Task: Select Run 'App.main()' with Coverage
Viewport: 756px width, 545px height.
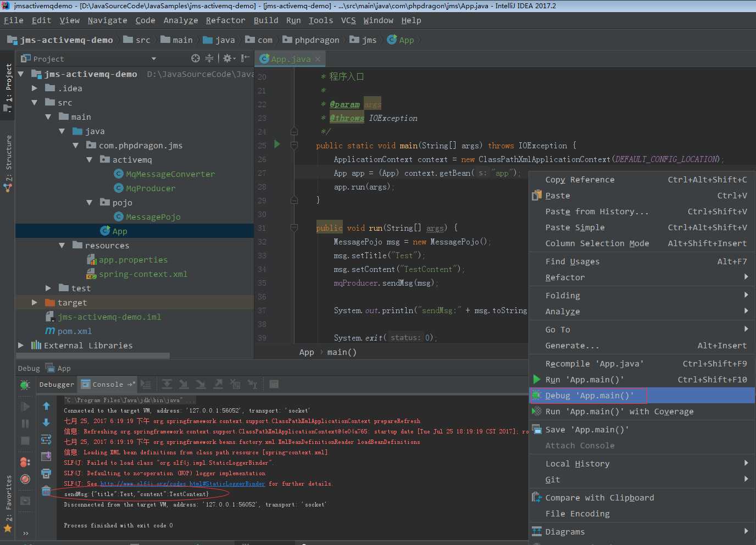Action: click(x=642, y=411)
